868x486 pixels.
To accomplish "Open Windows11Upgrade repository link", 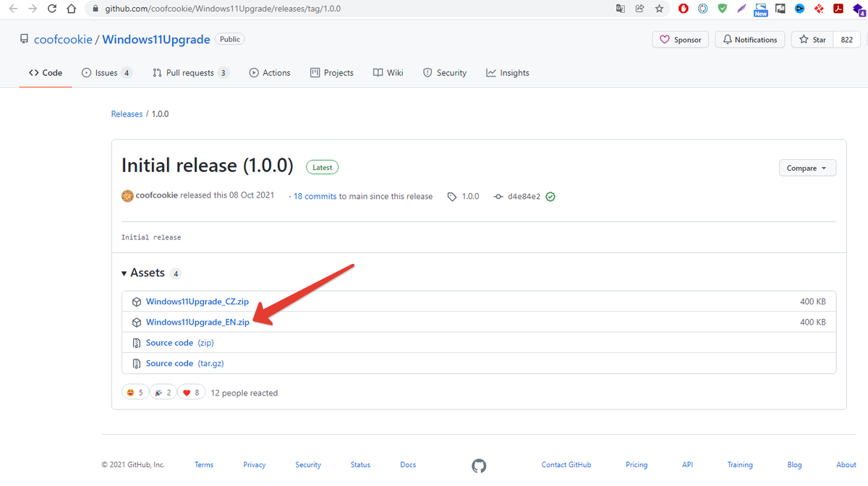I will click(x=156, y=39).
